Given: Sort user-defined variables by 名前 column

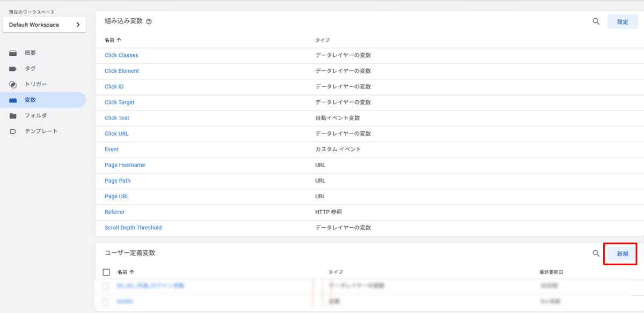Looking at the screenshot, I should tap(126, 272).
